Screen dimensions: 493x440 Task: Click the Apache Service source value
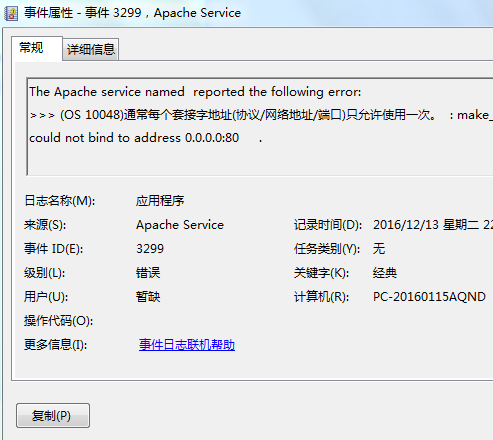(180, 225)
